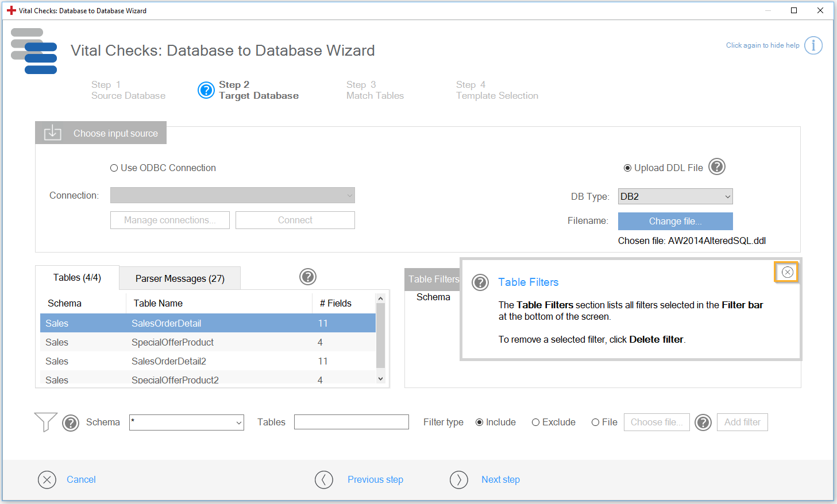Image resolution: width=837 pixels, height=504 pixels.
Task: Click the help icon beside Parser Messages tab
Action: 308,277
